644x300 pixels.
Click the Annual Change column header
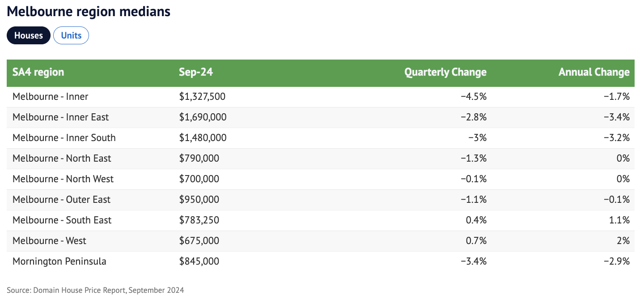[x=593, y=73]
